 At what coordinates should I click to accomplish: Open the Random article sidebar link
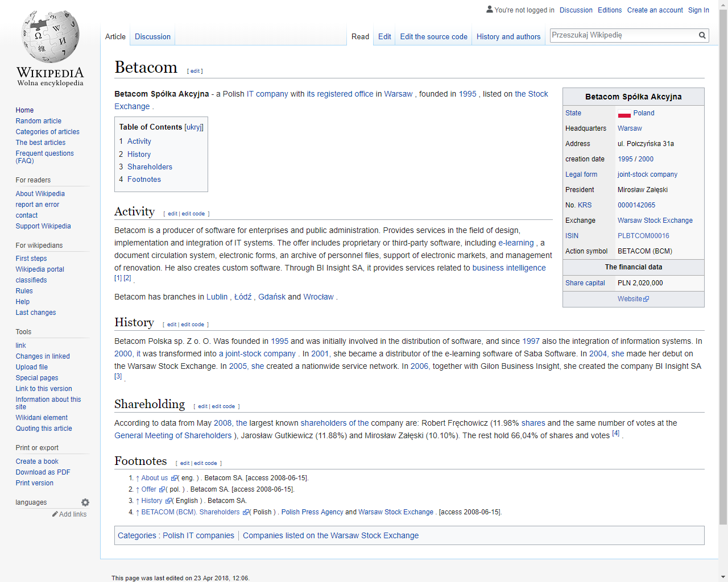pyautogui.click(x=39, y=121)
